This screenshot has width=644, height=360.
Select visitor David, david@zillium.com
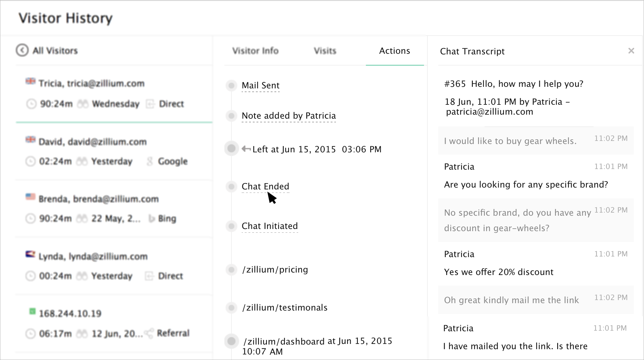pos(92,142)
